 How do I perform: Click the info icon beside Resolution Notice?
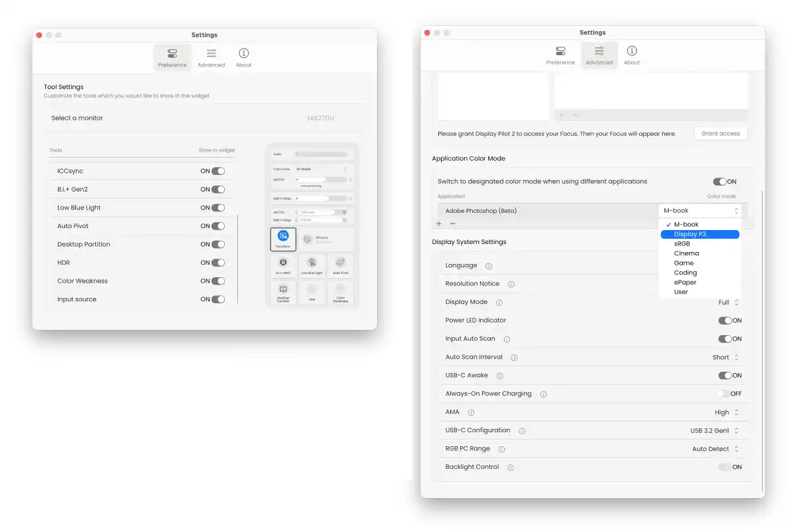tap(511, 284)
